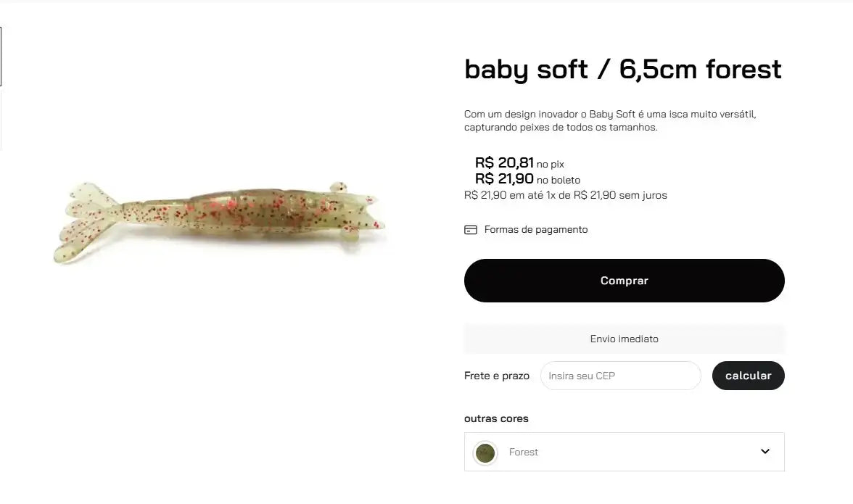Click the "no pix" payment label
The width and height of the screenshot is (853, 504).
(550, 165)
